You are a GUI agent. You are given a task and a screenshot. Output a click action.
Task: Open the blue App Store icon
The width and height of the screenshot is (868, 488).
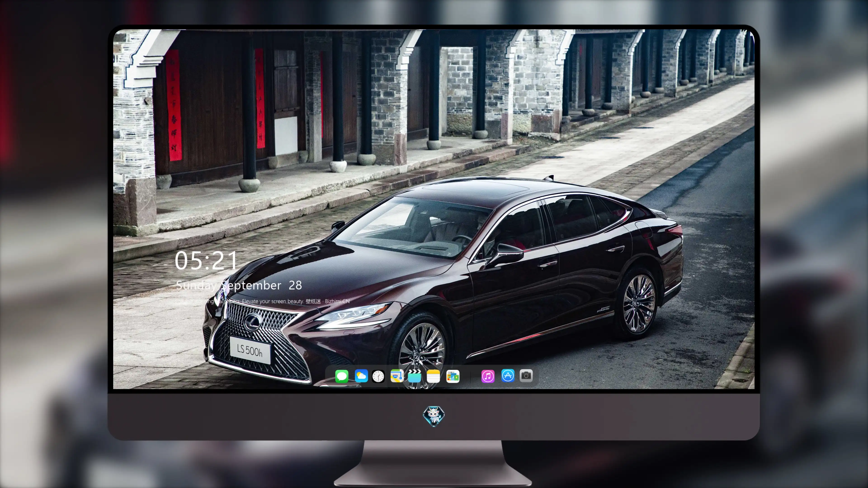tap(508, 375)
